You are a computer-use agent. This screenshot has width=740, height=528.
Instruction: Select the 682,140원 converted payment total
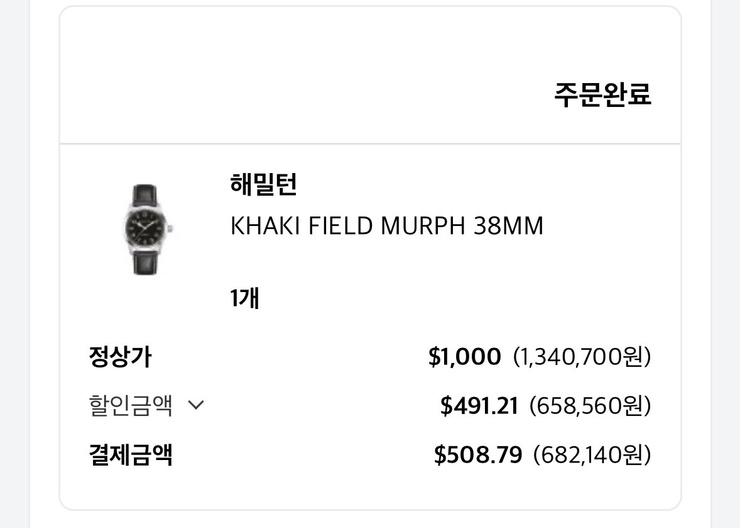[x=592, y=455]
